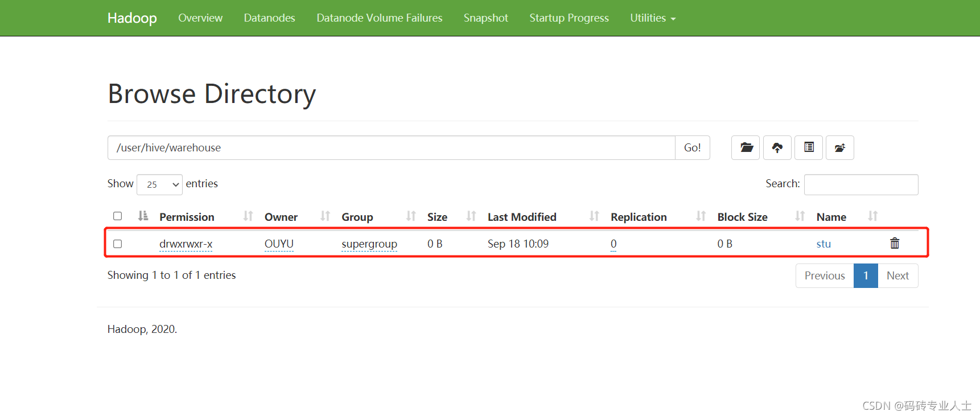
Task: Click the Browse Directory heading
Action: pos(212,94)
